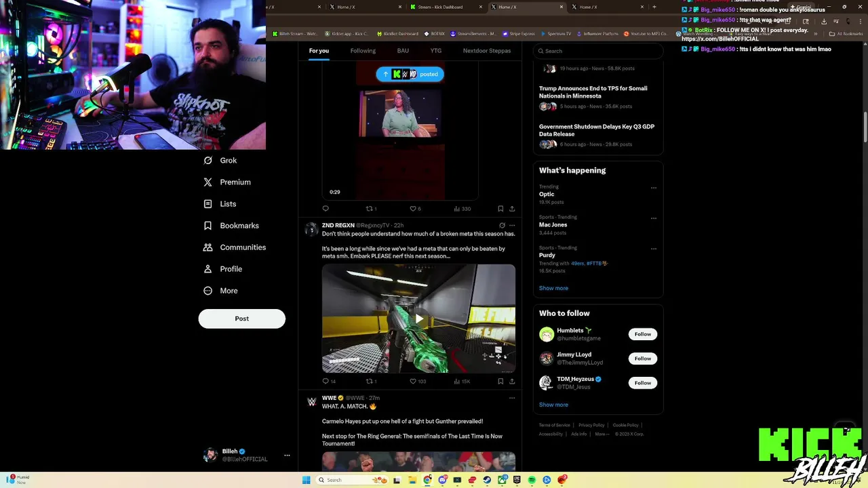Image resolution: width=868 pixels, height=488 pixels.
Task: Open ZND REGXN post options menu
Action: (x=512, y=225)
